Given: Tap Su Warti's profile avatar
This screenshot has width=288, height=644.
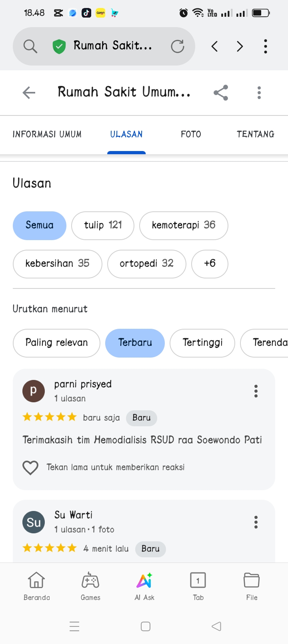Looking at the screenshot, I should pyautogui.click(x=34, y=522).
